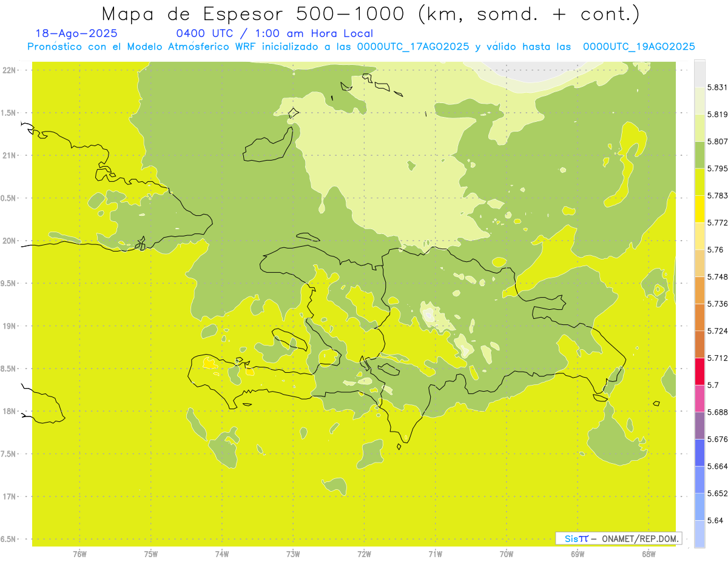Click the legend value 5.831

pos(718,87)
